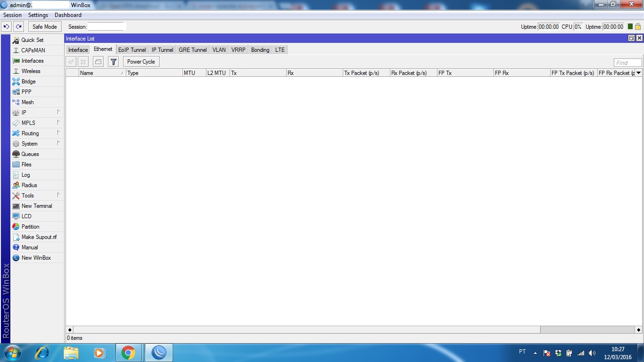
Task: Open the Filter funnel button
Action: point(113,62)
